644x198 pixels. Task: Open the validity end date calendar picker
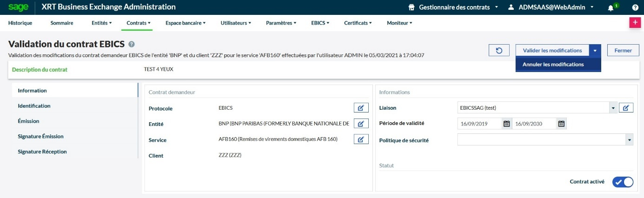point(561,124)
